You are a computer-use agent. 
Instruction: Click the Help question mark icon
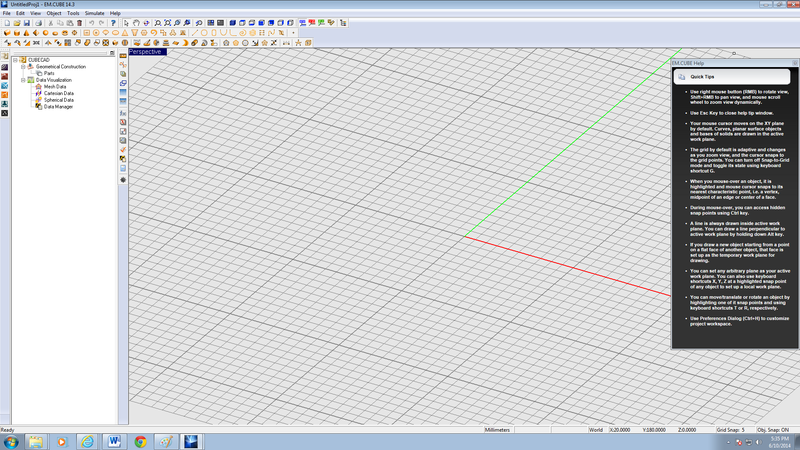coord(112,22)
